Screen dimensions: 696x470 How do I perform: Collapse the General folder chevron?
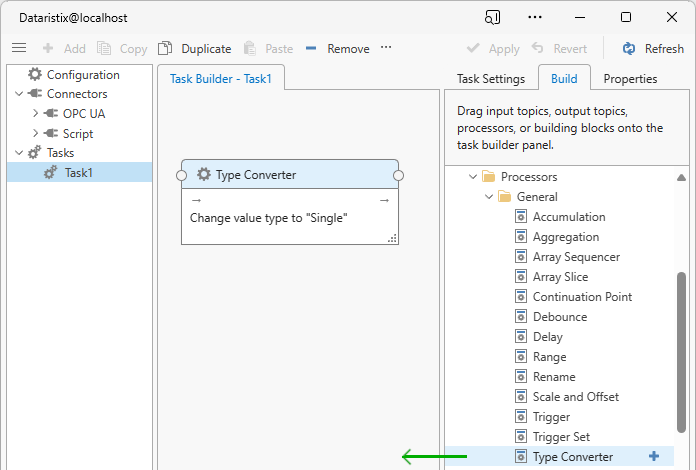click(489, 197)
